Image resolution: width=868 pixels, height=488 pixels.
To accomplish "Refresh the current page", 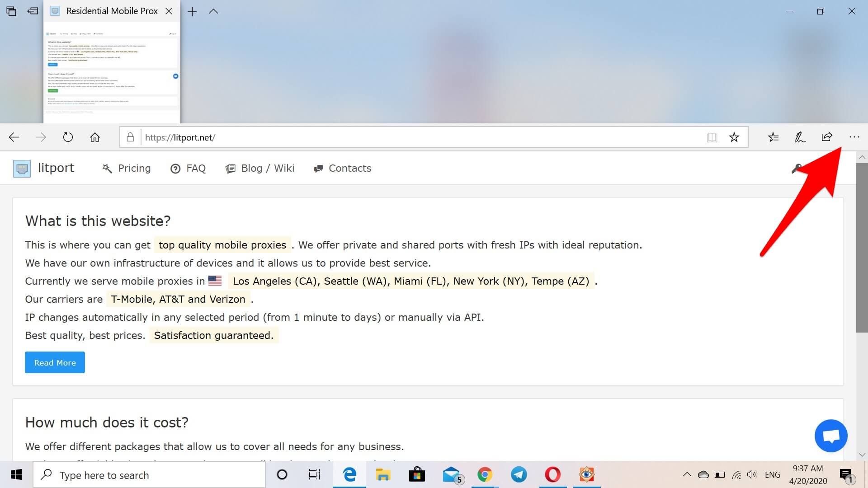I will [68, 137].
